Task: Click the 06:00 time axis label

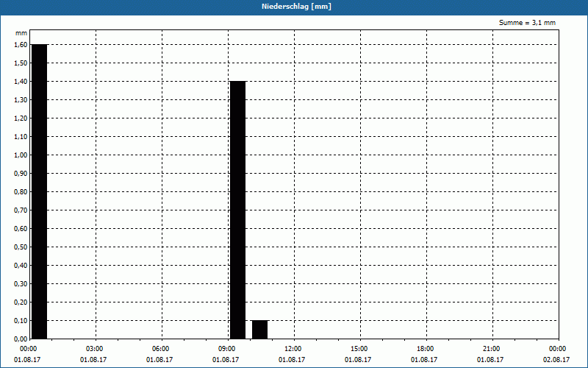Action: click(160, 349)
